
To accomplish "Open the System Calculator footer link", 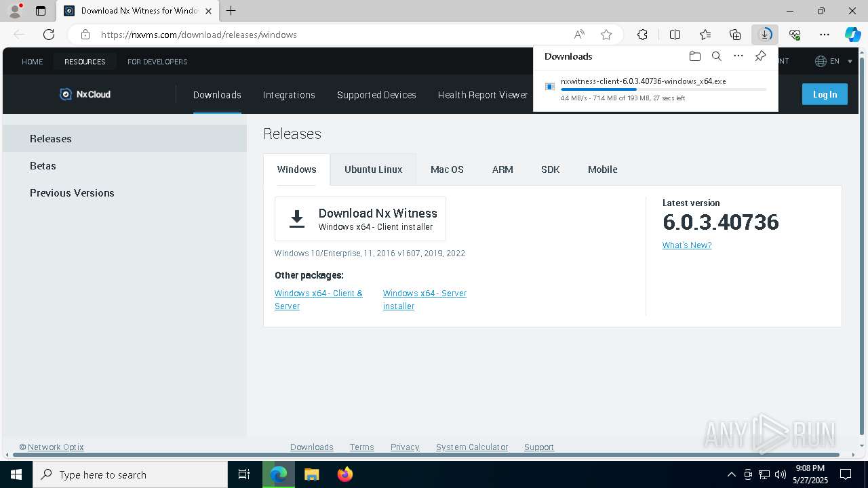I will click(x=472, y=447).
